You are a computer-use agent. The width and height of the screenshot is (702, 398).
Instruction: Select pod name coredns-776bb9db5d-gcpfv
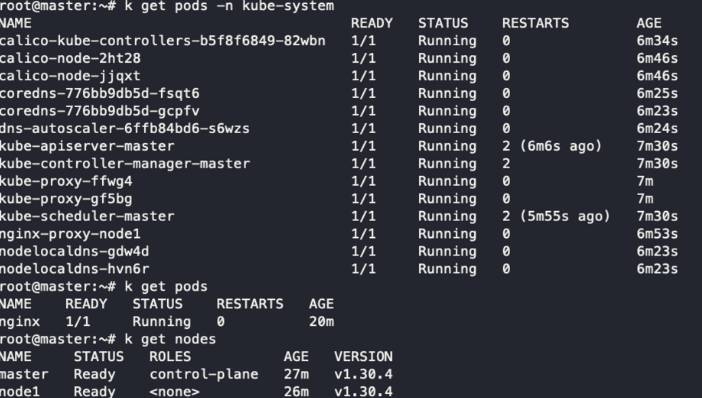(x=99, y=111)
